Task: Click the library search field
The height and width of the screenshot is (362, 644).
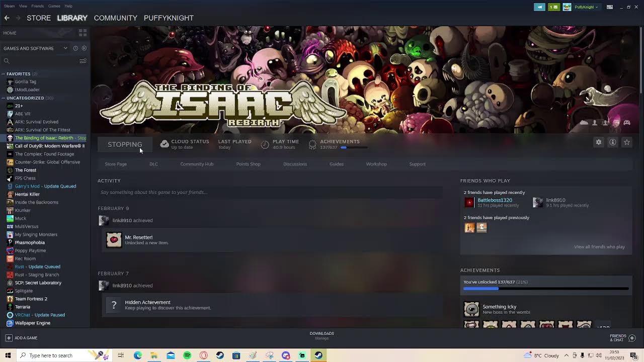Action: tap(41, 61)
